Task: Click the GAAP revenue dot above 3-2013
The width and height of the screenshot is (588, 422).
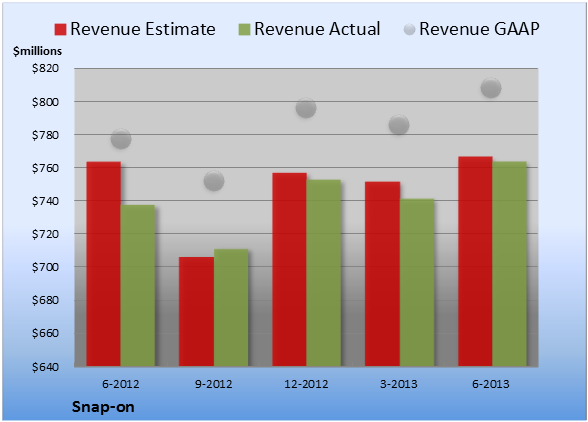Action: [x=399, y=125]
